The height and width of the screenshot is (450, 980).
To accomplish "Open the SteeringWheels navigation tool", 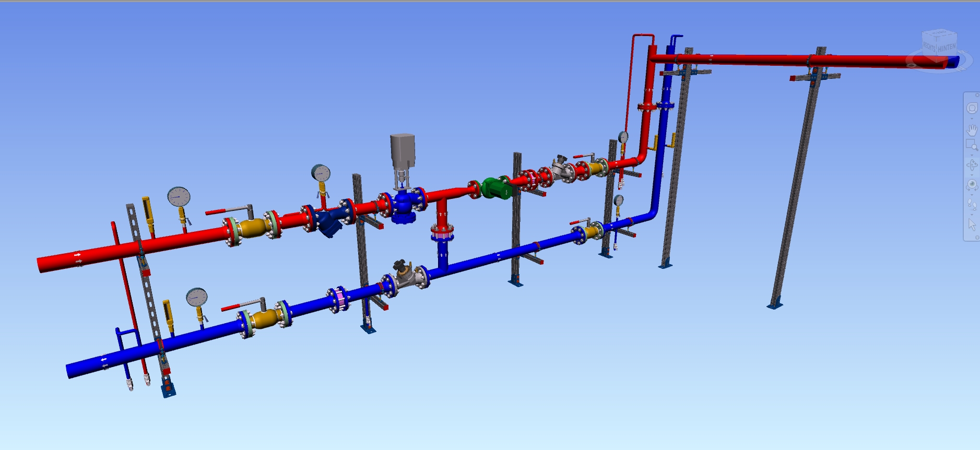I will tap(972, 108).
